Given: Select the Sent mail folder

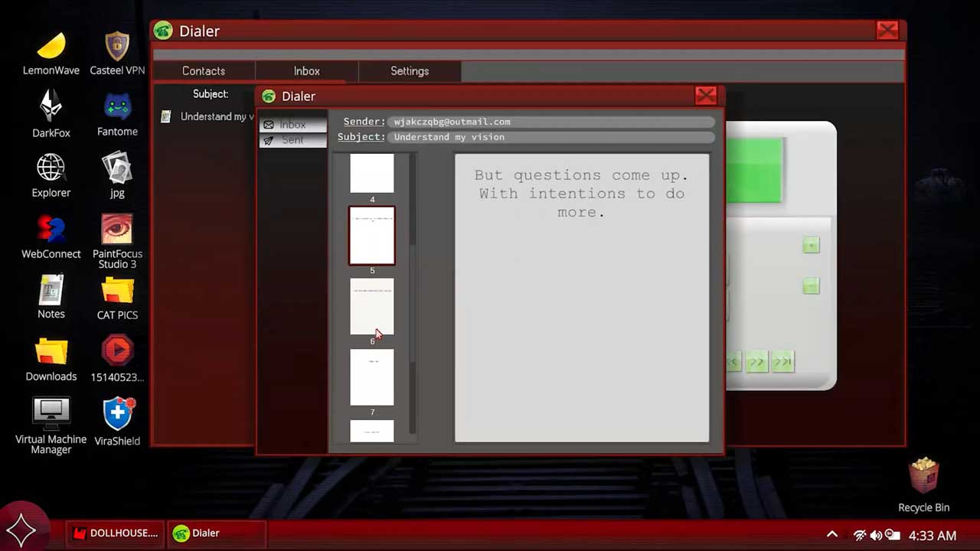Looking at the screenshot, I should (x=292, y=140).
